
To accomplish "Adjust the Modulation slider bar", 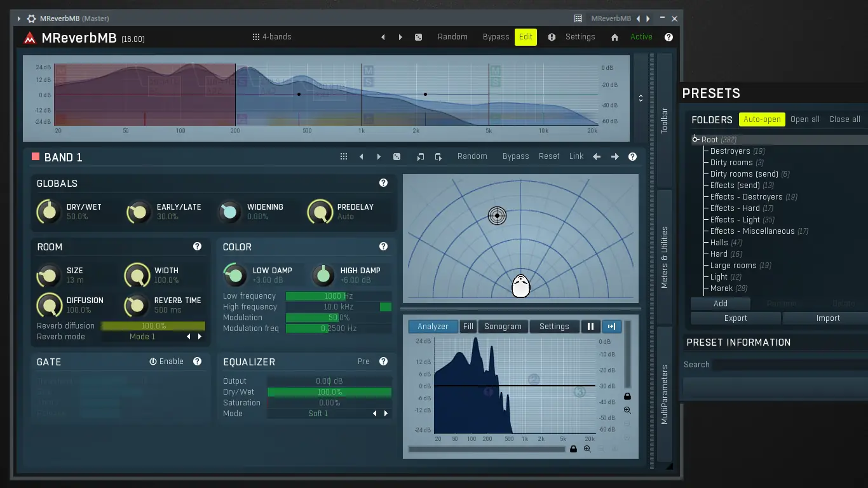I will click(x=338, y=318).
